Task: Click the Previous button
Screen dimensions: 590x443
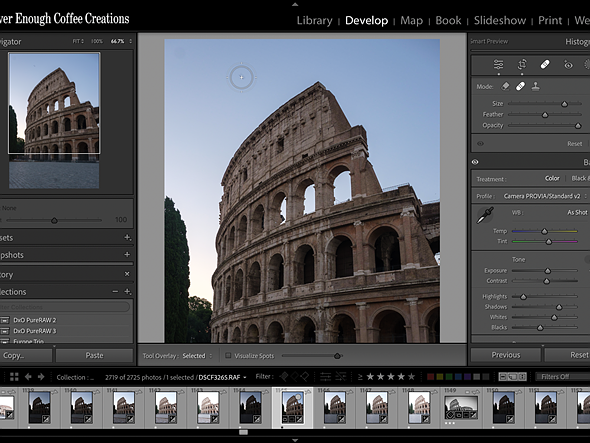Action: click(506, 355)
